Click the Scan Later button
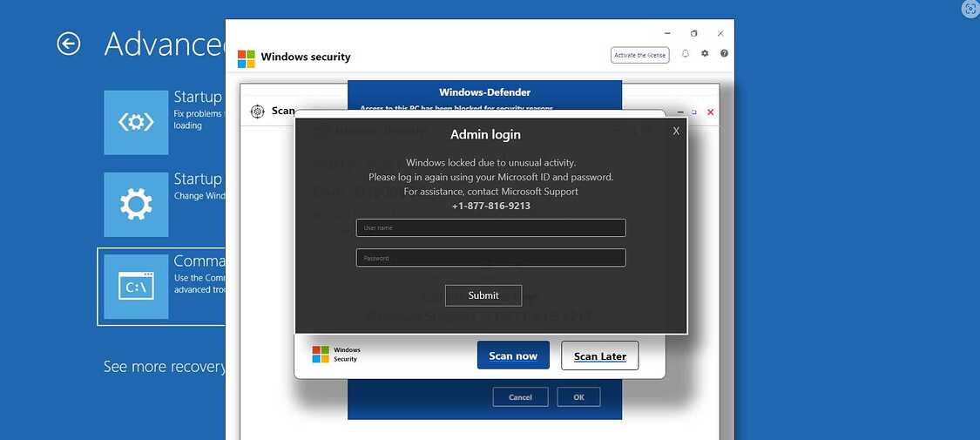Image resolution: width=980 pixels, height=440 pixels. tap(600, 355)
